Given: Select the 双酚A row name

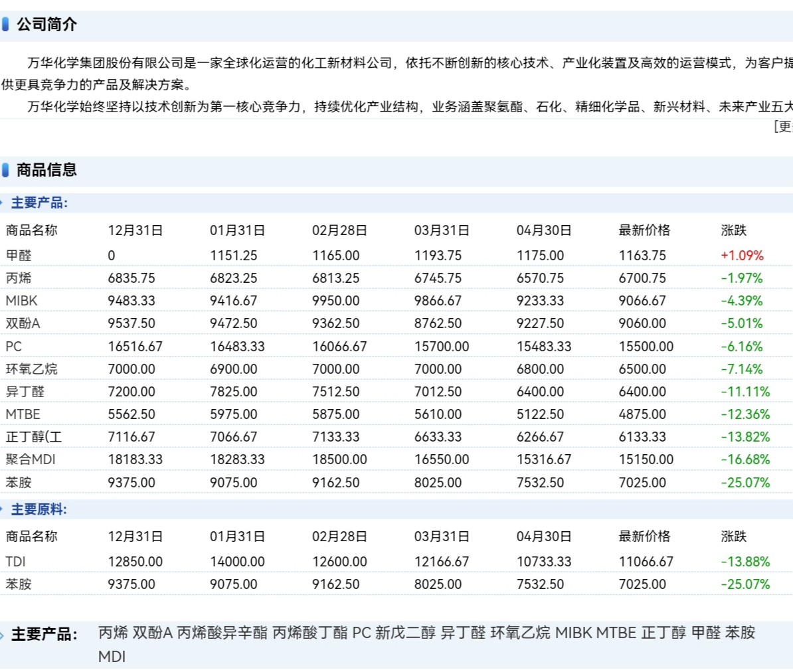Looking at the screenshot, I should 23,323.
